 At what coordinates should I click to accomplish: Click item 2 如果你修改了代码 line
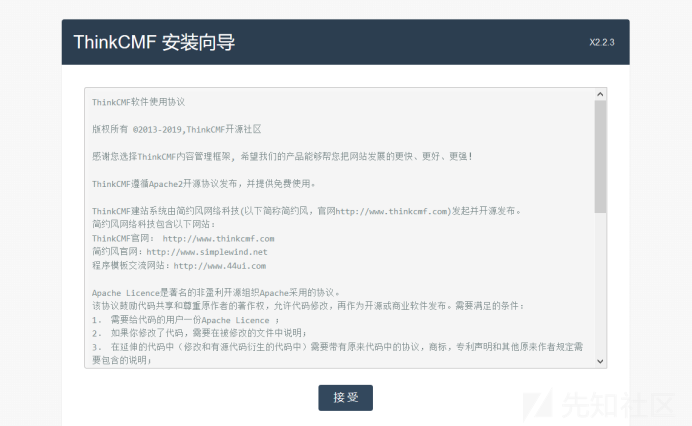[199, 333]
